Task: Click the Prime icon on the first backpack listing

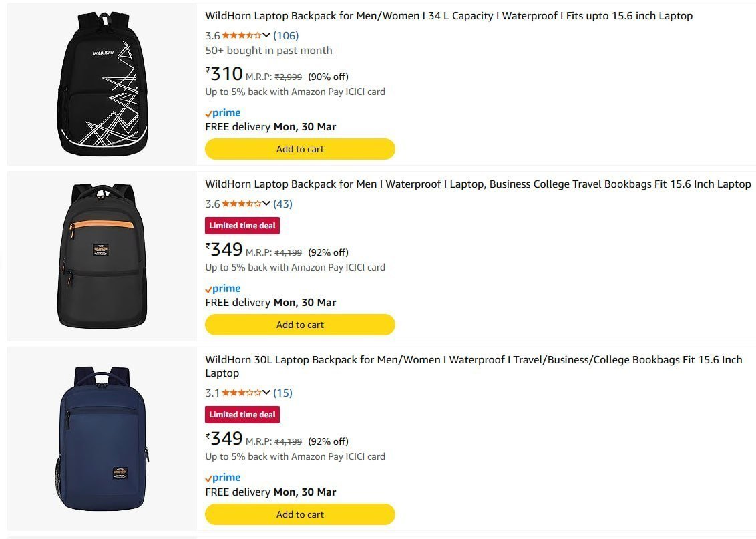Action: [x=222, y=112]
